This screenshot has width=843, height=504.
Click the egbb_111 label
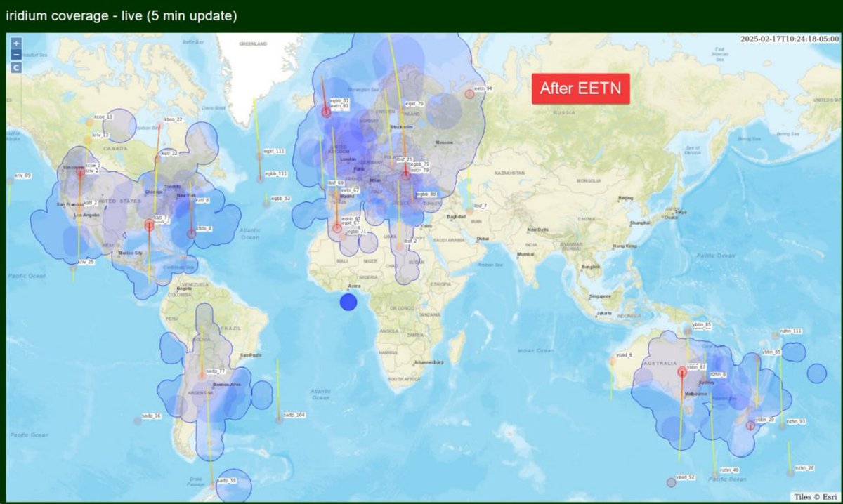point(277,173)
